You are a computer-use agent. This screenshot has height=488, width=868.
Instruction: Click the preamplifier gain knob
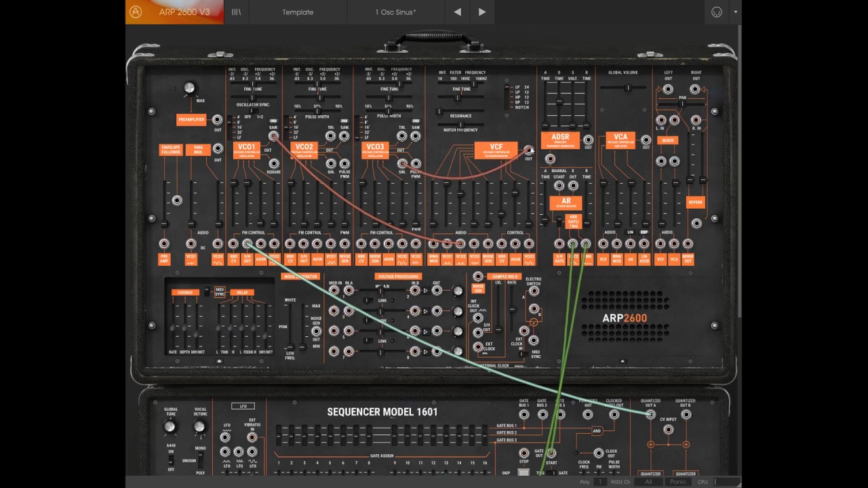[189, 87]
